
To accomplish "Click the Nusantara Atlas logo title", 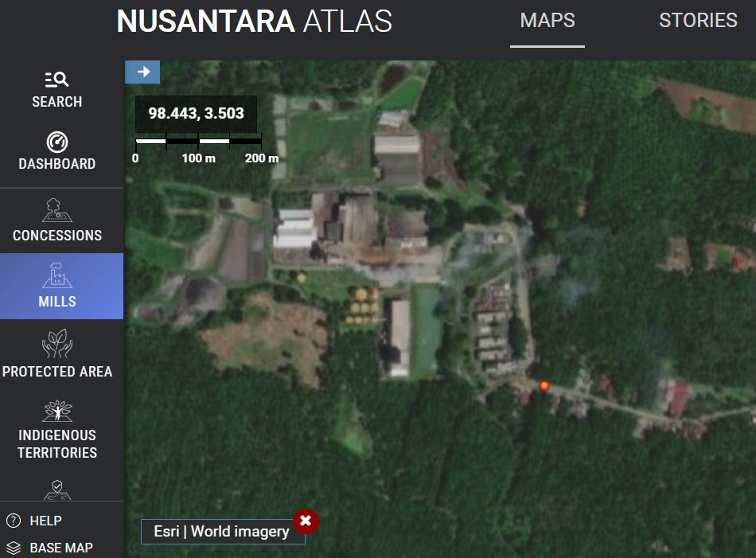I will coord(255,21).
